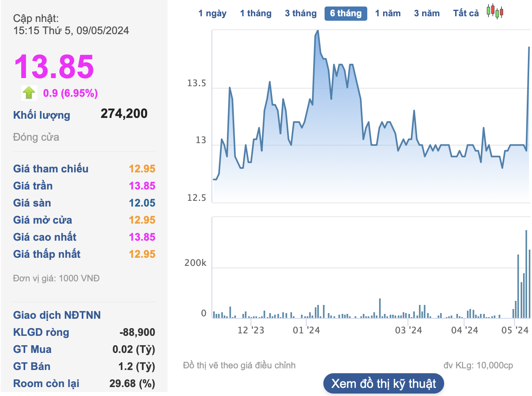Viewport: 532px width, 396px height.
Task: Click the 03 '24 axis label
Action: click(x=408, y=330)
